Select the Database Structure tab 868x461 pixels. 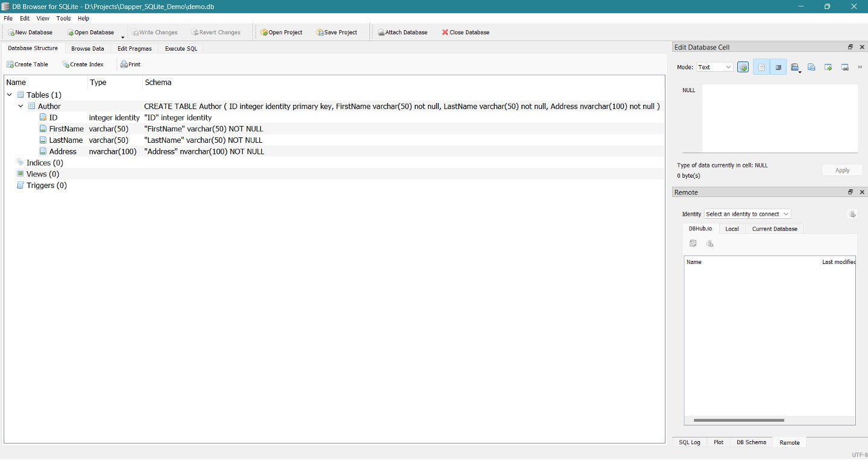coord(33,48)
